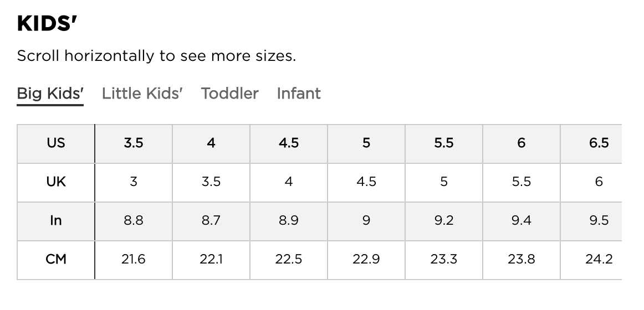The image size is (644, 310).
Task: Choose US size 6.5 column header
Action: click(599, 143)
